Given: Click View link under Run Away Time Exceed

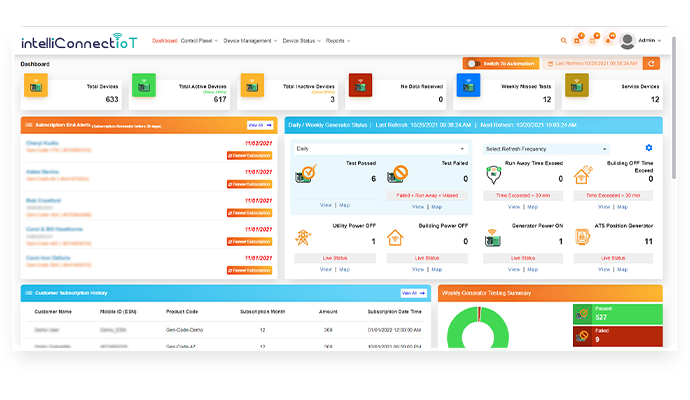Looking at the screenshot, I should pos(514,207).
